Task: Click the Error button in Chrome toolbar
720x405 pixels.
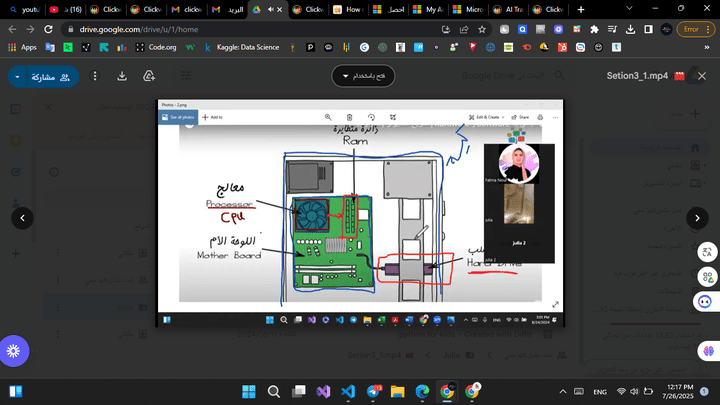Action: pos(692,30)
